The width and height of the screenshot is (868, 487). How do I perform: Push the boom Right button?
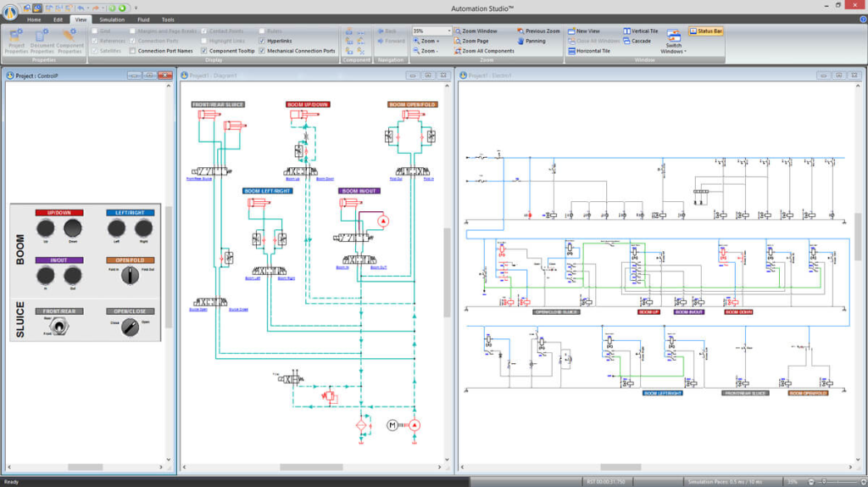143,227
